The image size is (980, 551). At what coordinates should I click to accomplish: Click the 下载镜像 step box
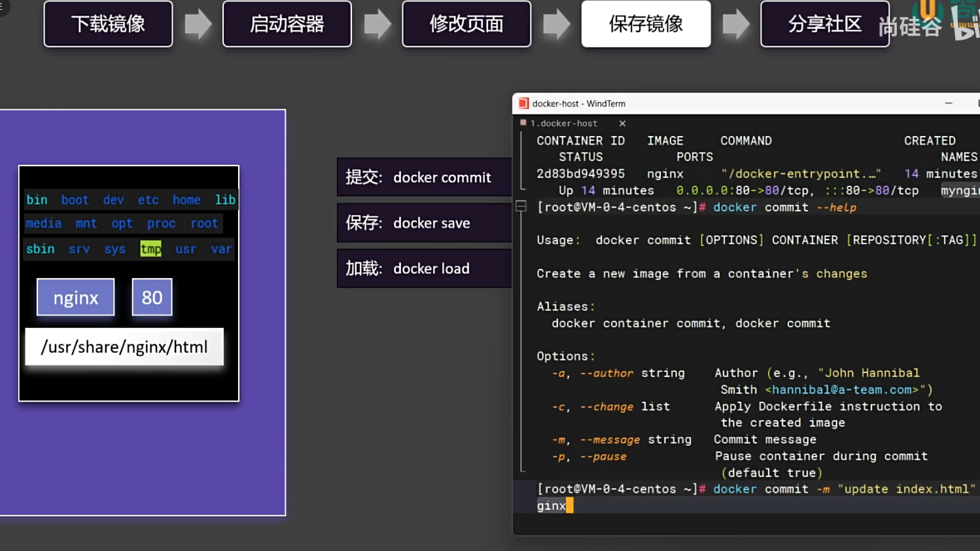[x=108, y=24]
